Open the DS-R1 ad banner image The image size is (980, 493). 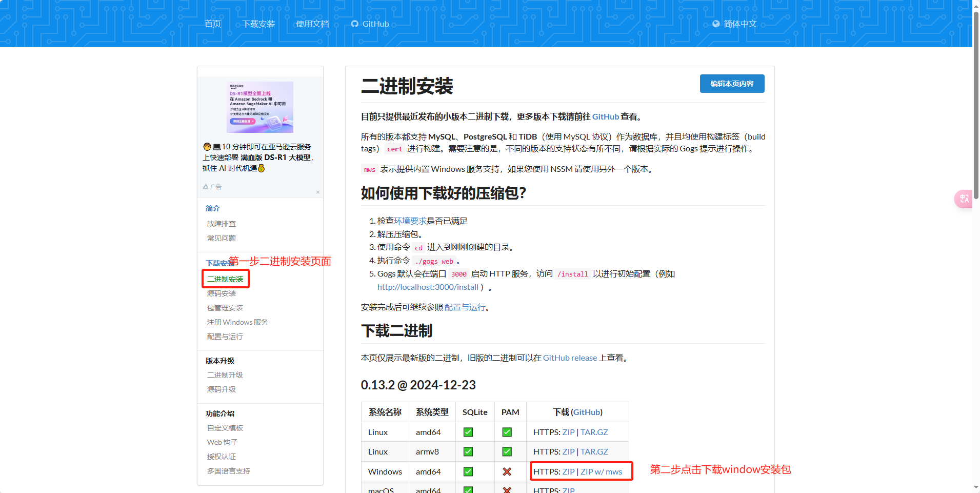(x=260, y=107)
